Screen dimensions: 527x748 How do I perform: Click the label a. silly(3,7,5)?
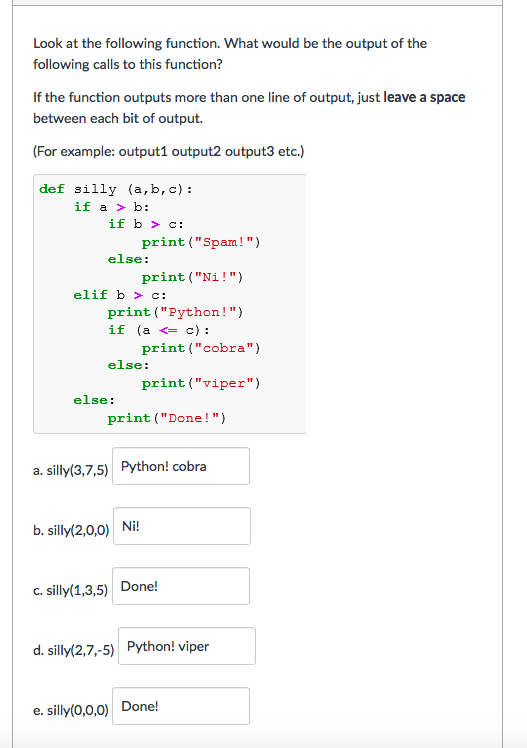(71, 471)
